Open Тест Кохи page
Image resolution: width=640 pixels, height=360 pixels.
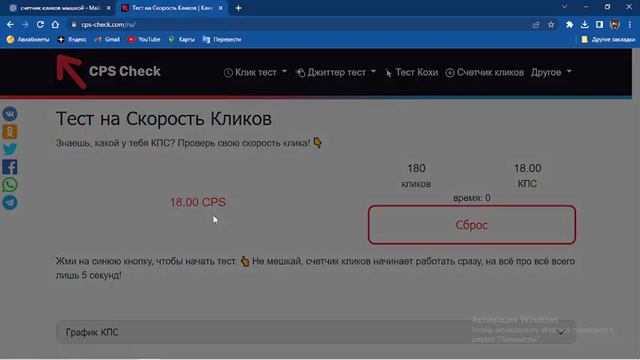pyautogui.click(x=411, y=72)
